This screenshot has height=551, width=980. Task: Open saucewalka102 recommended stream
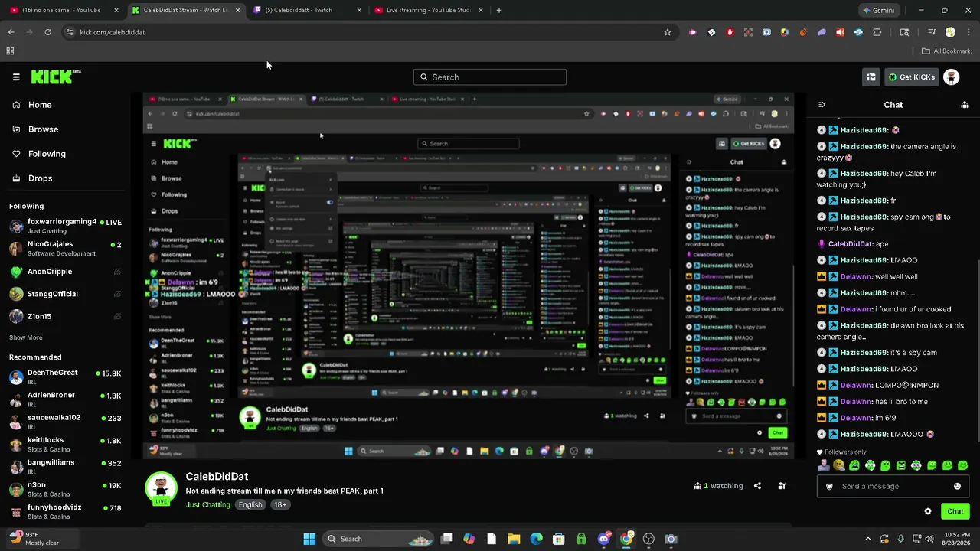click(66, 422)
